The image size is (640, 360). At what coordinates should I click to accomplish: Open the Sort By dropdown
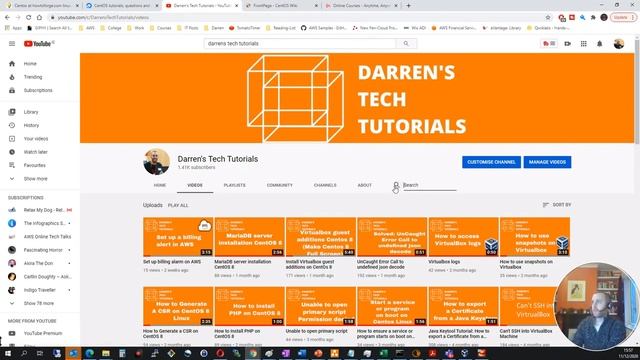[557, 205]
